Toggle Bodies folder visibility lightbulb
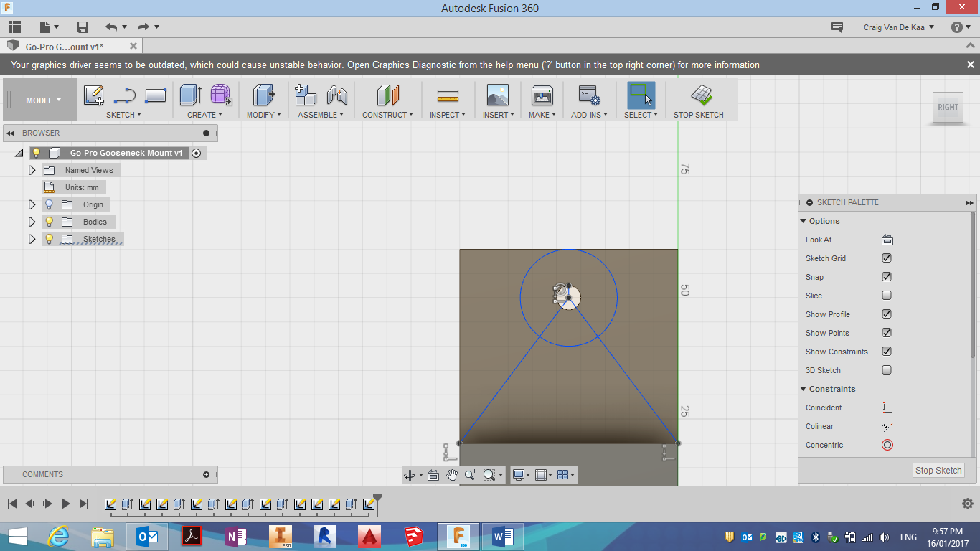 (x=49, y=222)
